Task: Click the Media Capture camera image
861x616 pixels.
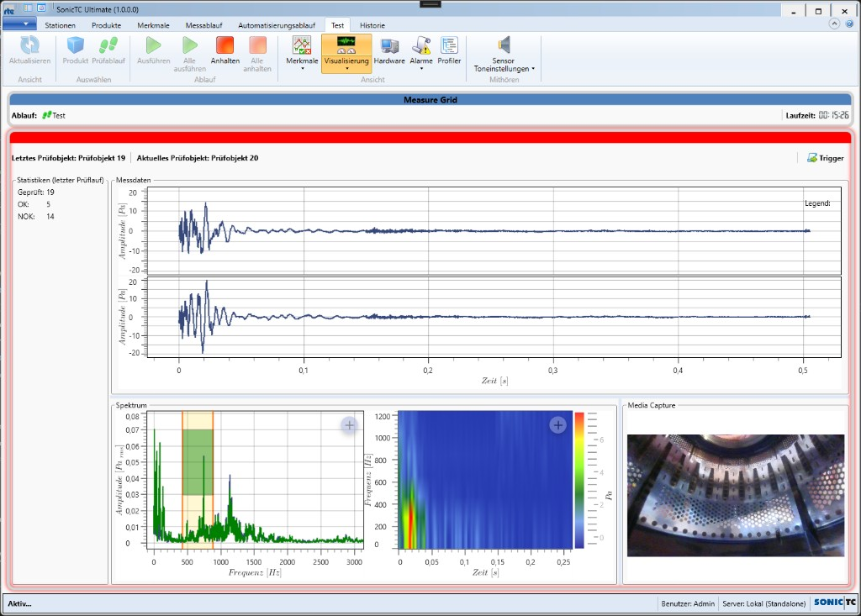Action: click(735, 496)
